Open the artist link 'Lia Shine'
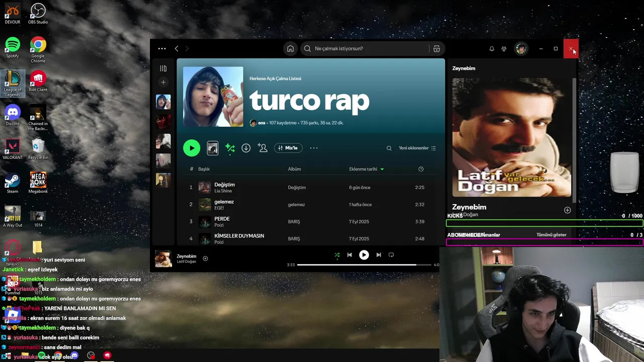The width and height of the screenshot is (644, 362). point(223,191)
